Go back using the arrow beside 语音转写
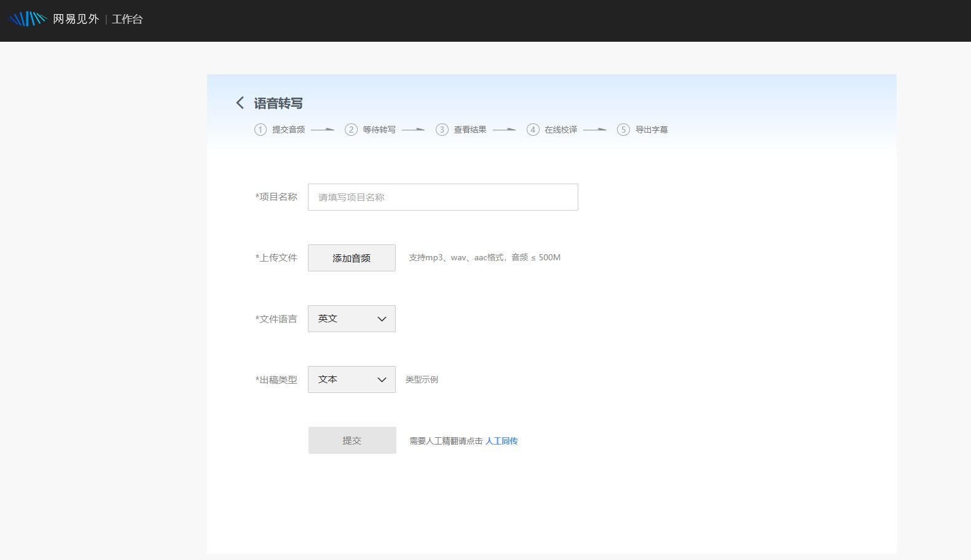Screen dimensions: 971x560 click(240, 103)
